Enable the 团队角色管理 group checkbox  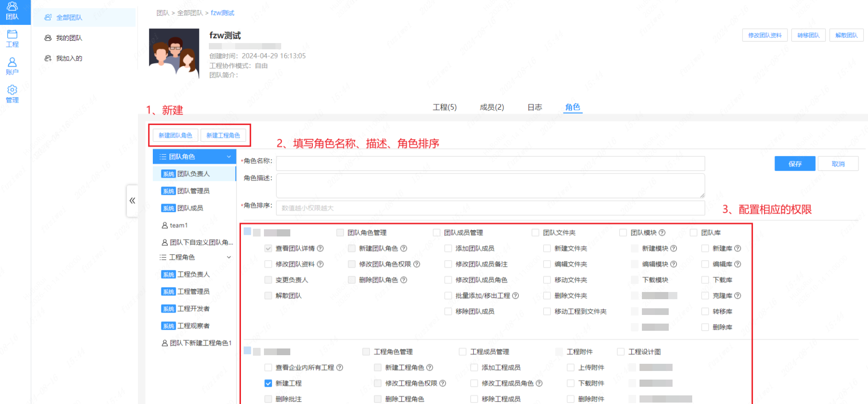(x=340, y=233)
